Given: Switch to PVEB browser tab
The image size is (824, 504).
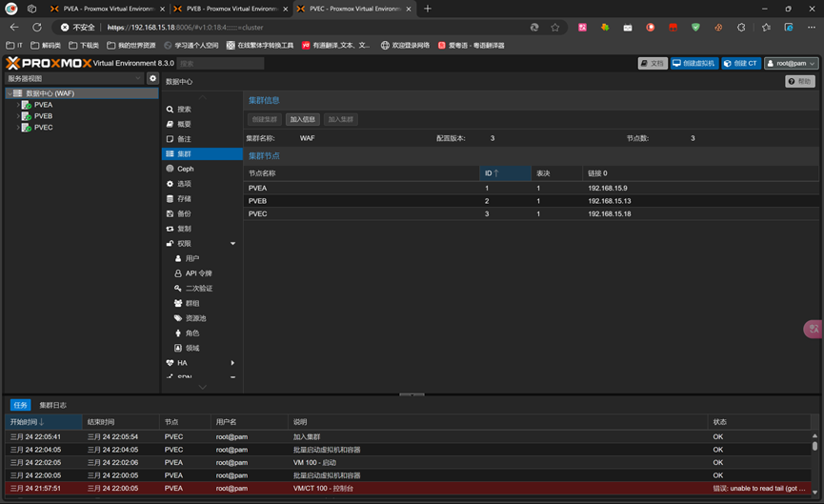Looking at the screenshot, I should (x=231, y=9).
